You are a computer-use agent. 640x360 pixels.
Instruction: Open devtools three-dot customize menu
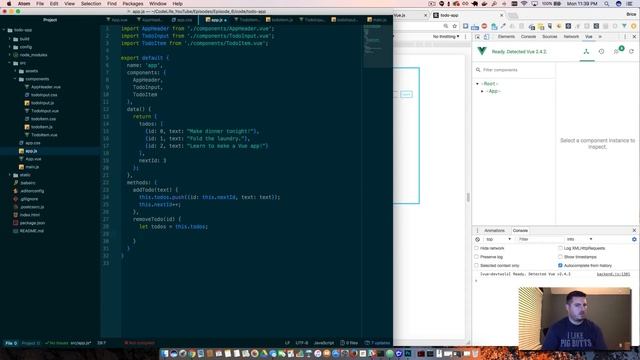(x=625, y=37)
